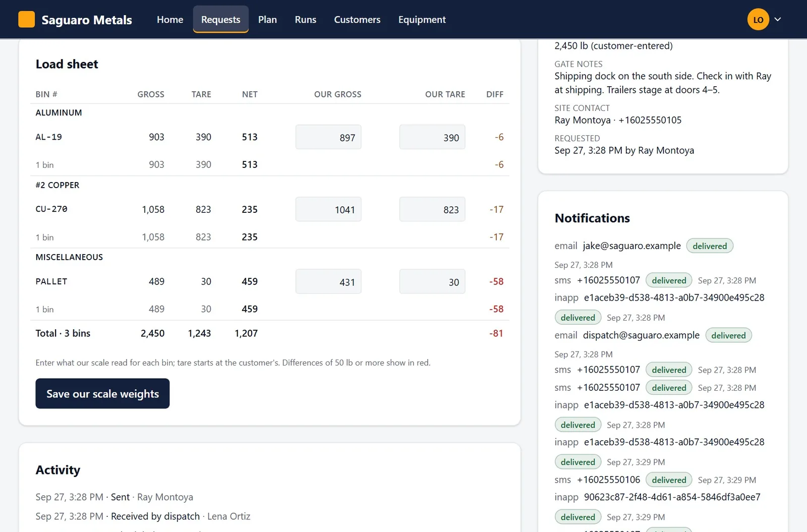The image size is (807, 532).
Task: Edit Our Tare field for CU-270
Action: 432,209
